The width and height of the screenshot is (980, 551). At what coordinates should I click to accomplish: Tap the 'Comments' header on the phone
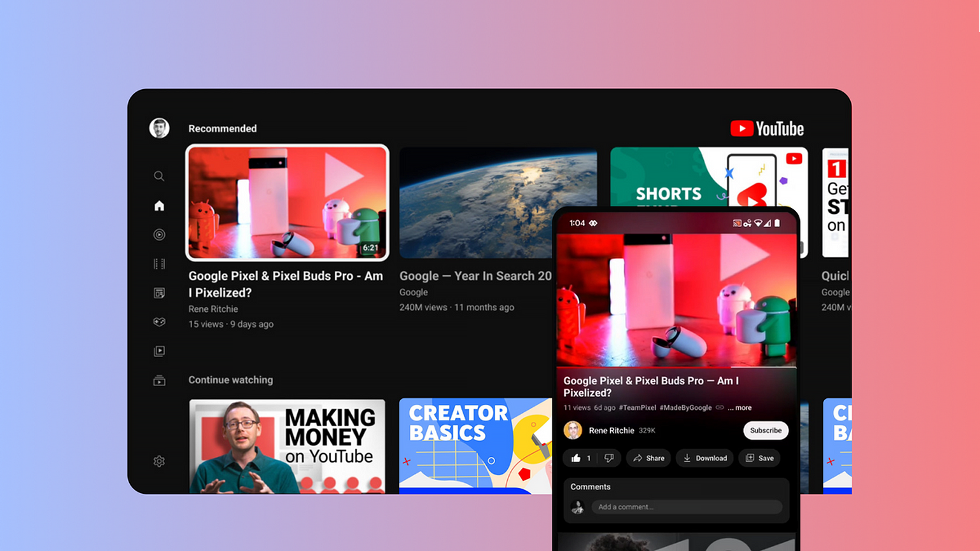[591, 487]
